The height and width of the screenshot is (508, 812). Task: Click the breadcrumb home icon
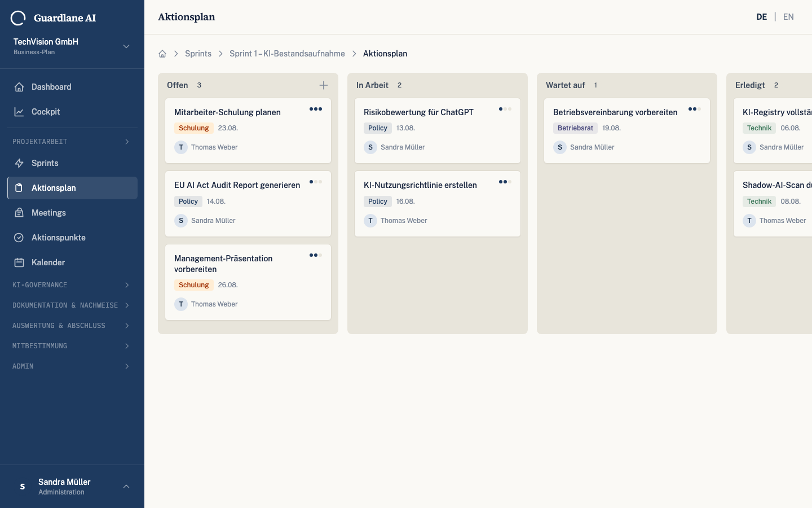pyautogui.click(x=162, y=54)
